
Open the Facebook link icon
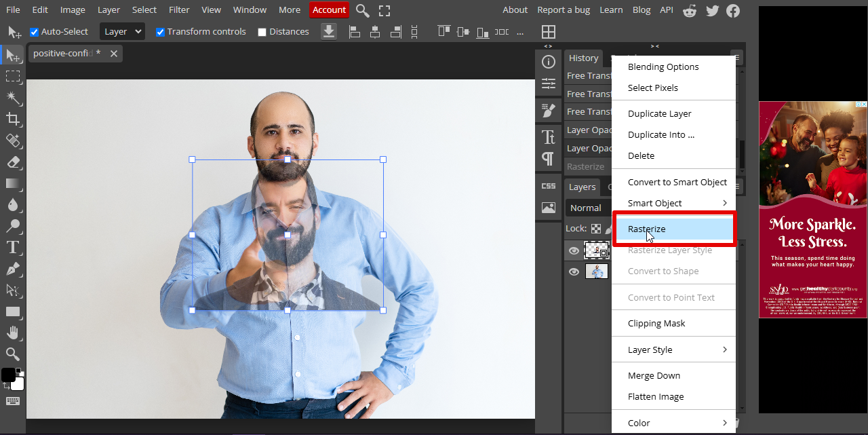(733, 10)
